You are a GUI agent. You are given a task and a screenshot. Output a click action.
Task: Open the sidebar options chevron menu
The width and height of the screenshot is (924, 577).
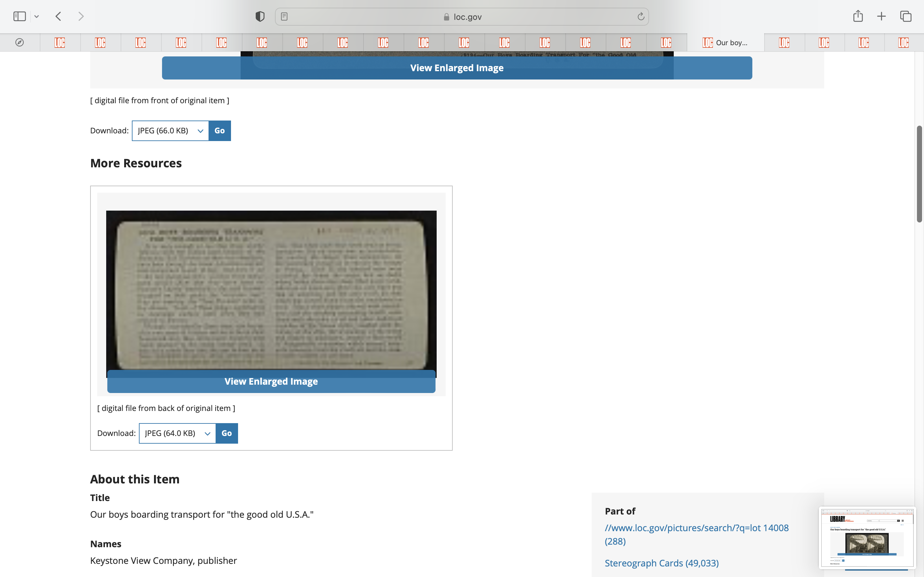point(37,16)
